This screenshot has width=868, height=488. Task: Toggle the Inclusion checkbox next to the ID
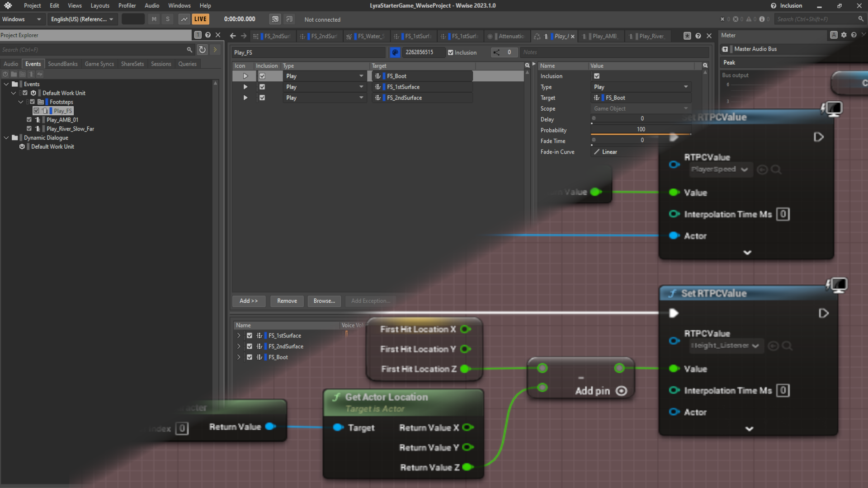tap(450, 52)
